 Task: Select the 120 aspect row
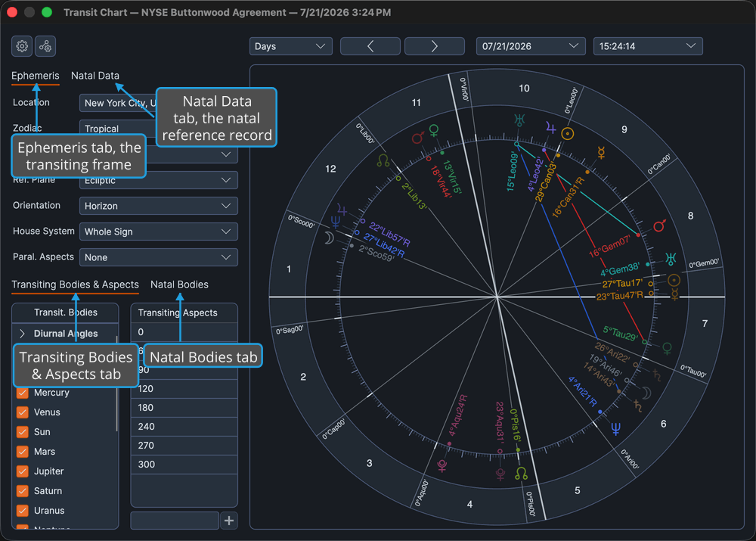pos(184,389)
